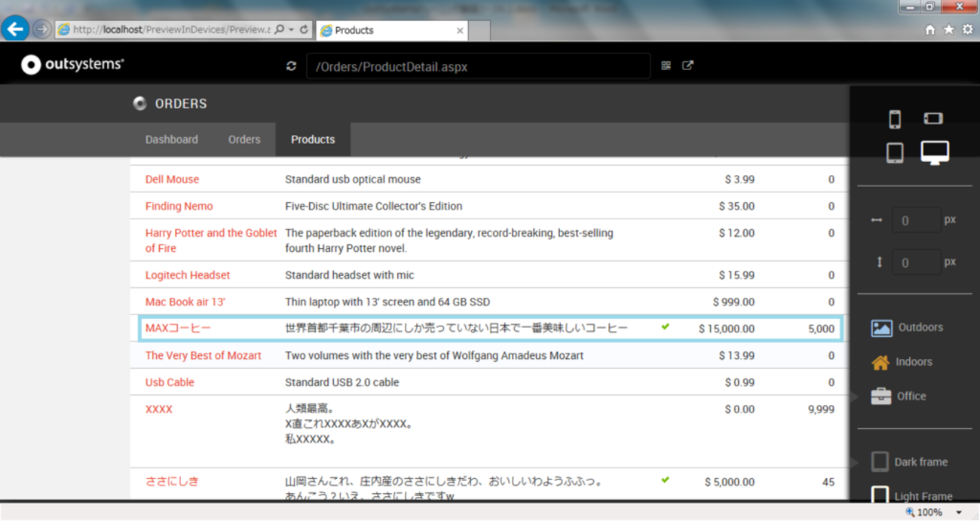
Task: Click the "Standard USB 2.0 cable" description
Action: point(342,382)
